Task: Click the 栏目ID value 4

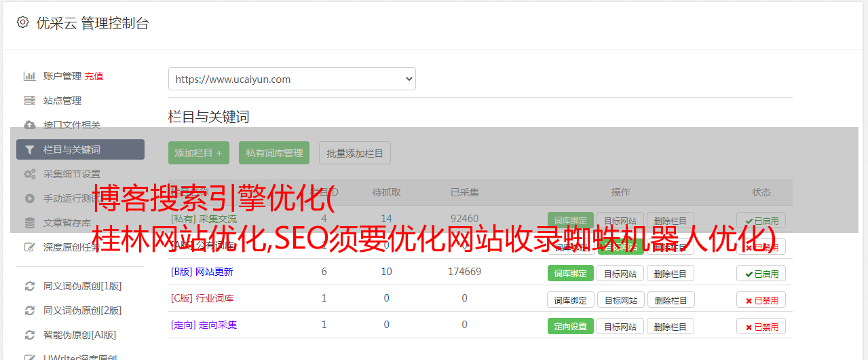Action: [324, 219]
